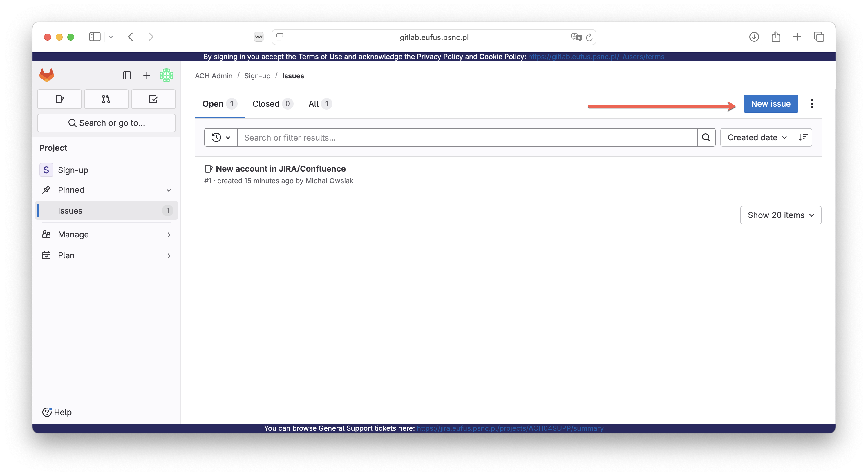Open the user avatar menu

[x=167, y=75]
